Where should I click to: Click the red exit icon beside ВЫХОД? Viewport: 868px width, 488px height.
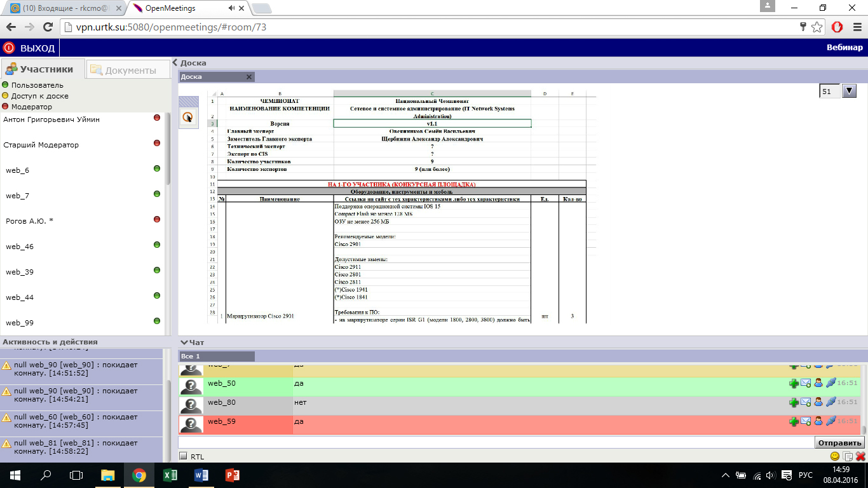coord(9,48)
